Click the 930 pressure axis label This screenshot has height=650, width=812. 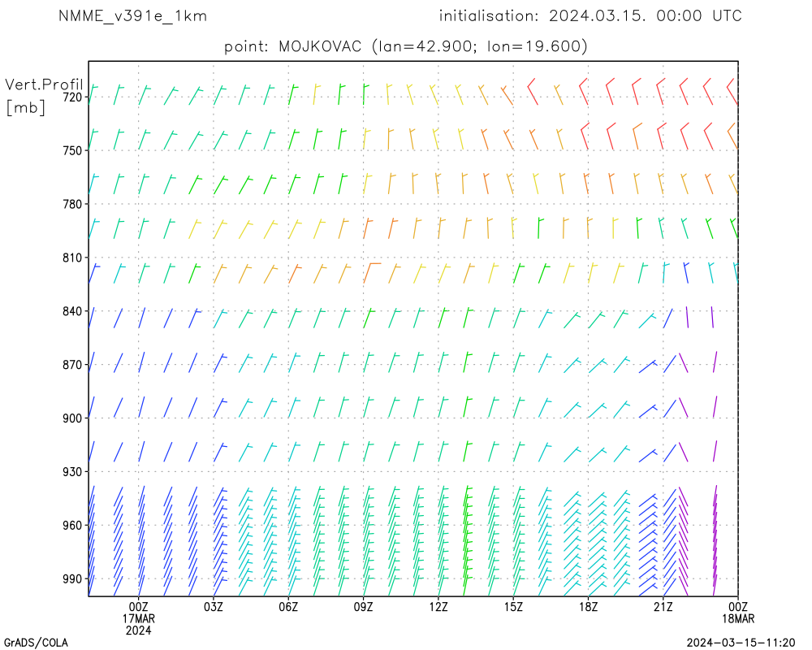72,472
